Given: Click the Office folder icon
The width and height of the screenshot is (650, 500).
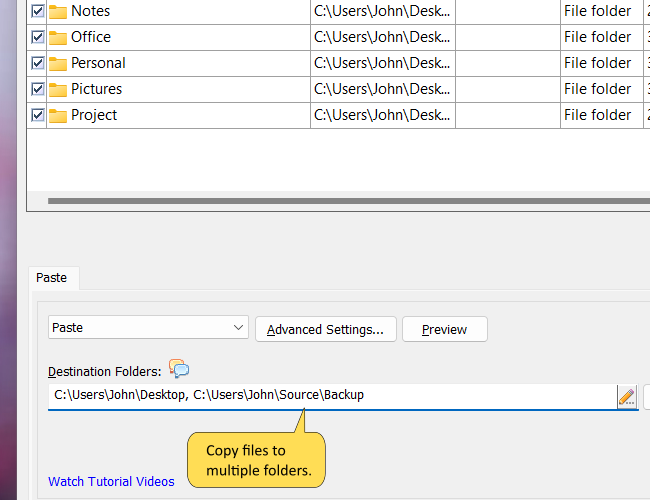Looking at the screenshot, I should pyautogui.click(x=58, y=38).
